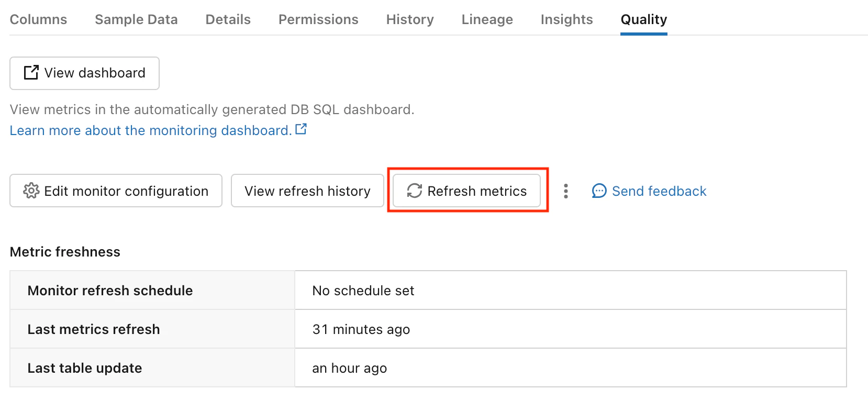This screenshot has height=401, width=868.
Task: Go to the Details tab
Action: tap(228, 19)
